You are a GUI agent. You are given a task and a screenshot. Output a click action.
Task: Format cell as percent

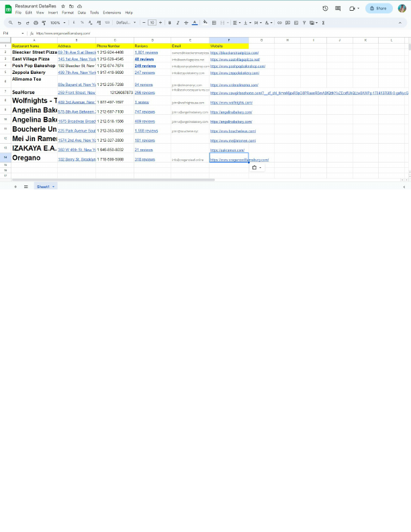pyautogui.click(x=82, y=23)
